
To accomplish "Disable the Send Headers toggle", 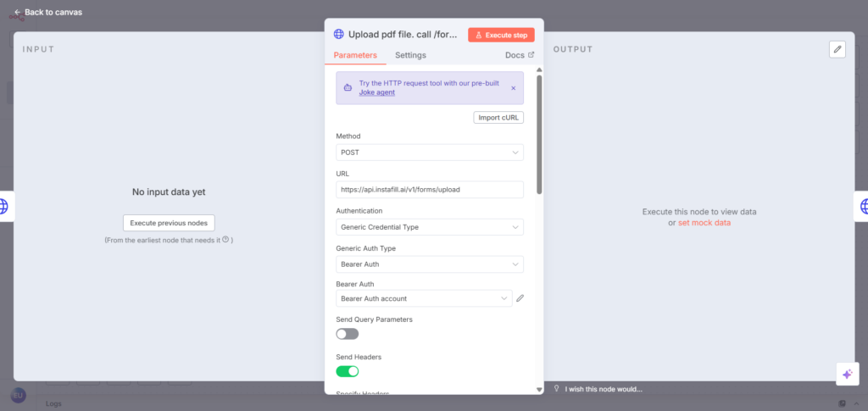I will (347, 371).
